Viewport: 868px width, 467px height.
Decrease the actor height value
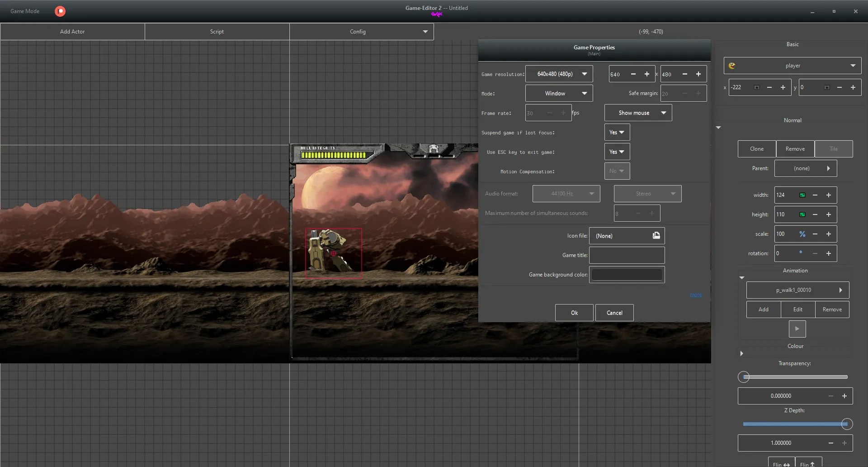point(815,214)
